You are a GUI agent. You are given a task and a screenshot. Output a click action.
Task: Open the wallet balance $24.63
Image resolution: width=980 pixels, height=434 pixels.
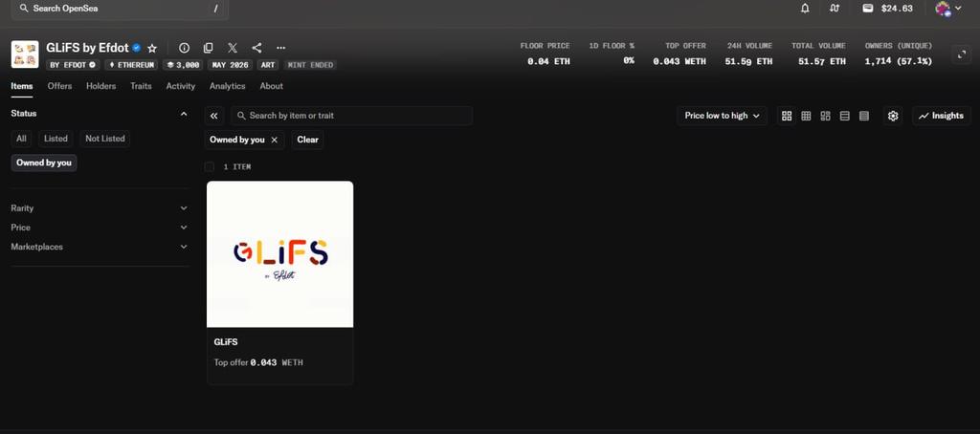click(x=888, y=9)
